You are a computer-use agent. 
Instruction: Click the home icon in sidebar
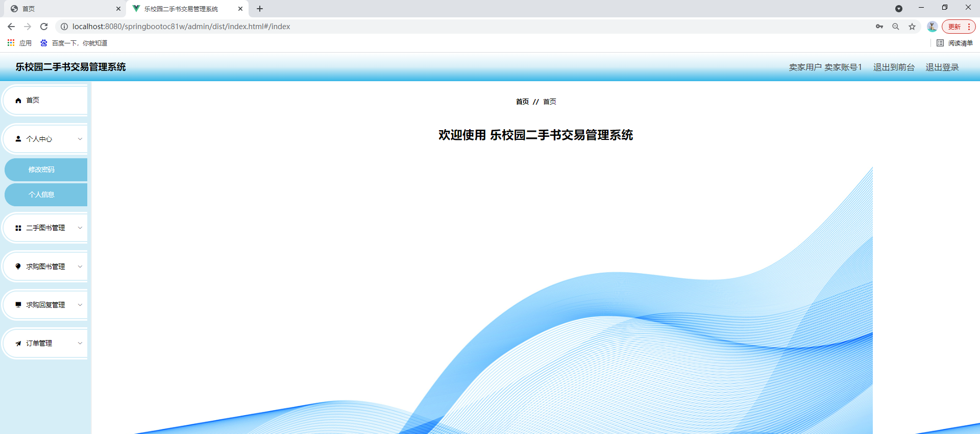(18, 101)
